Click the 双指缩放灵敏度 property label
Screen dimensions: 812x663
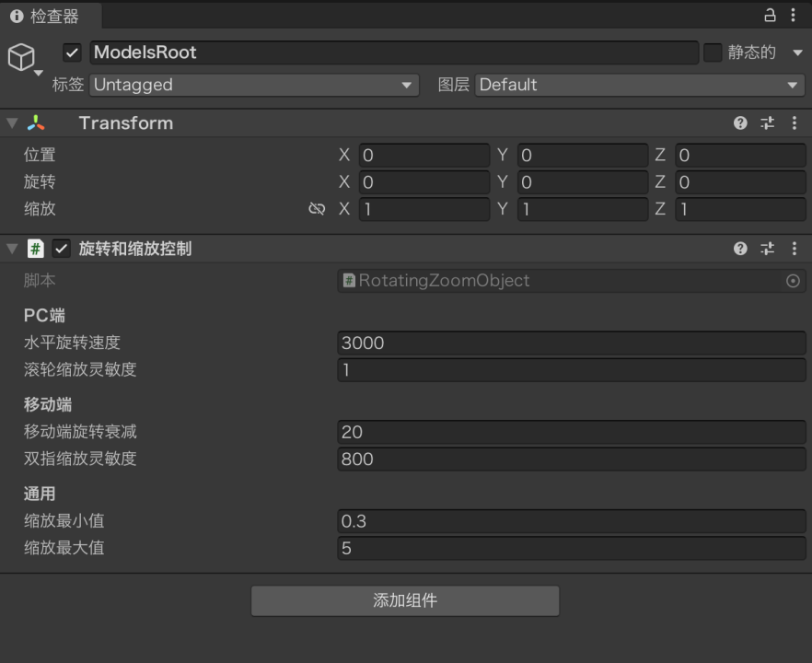80,459
